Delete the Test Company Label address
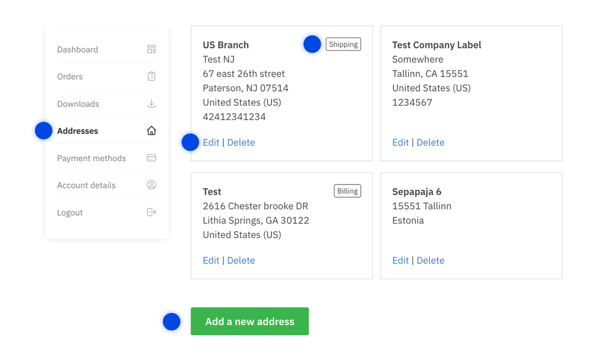The height and width of the screenshot is (364, 607). point(430,142)
